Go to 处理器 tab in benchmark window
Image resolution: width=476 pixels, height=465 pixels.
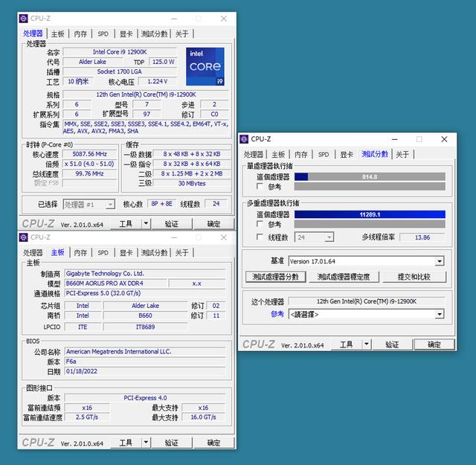(254, 155)
